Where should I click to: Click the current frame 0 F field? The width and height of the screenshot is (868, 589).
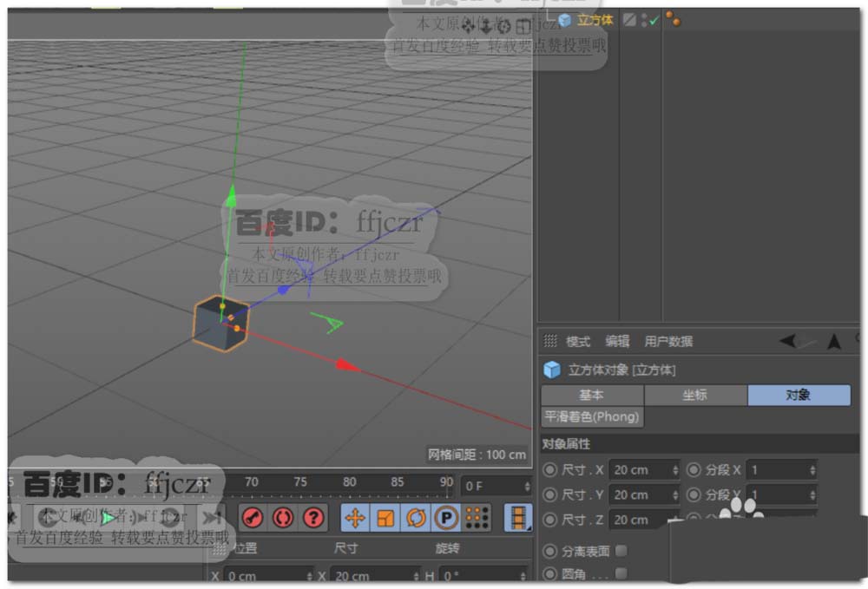[x=496, y=486]
